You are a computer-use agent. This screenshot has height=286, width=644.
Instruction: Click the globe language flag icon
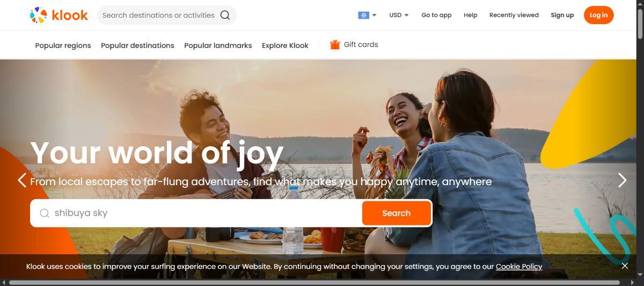pos(363,15)
